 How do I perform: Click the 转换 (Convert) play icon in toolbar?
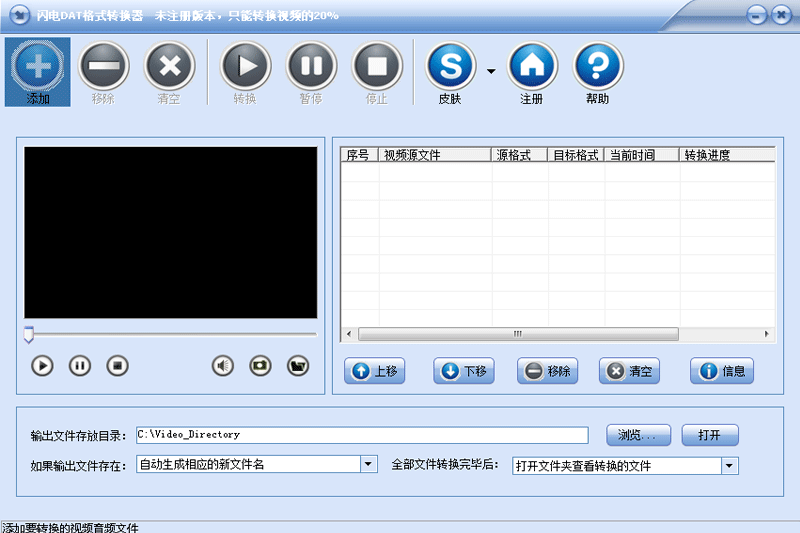click(245, 66)
